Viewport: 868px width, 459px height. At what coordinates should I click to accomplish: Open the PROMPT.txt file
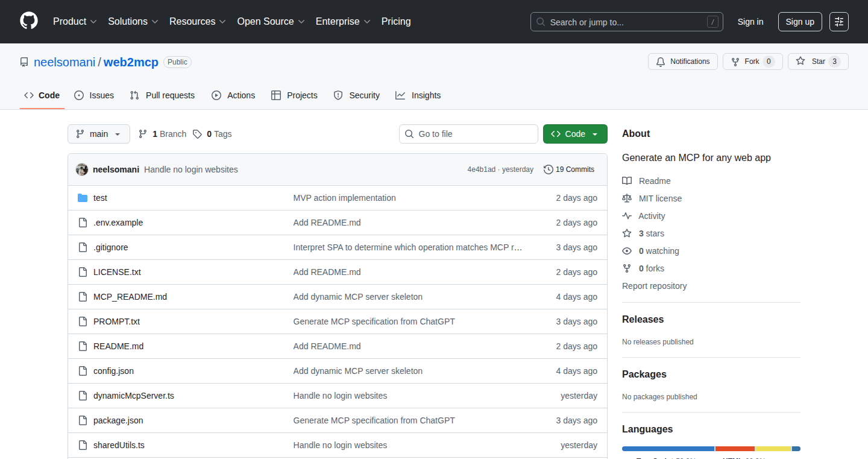tap(116, 321)
